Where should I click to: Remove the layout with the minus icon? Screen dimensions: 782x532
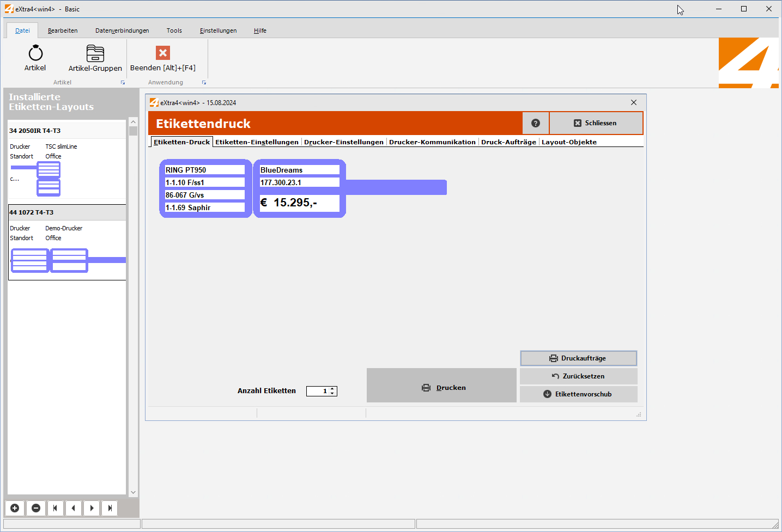[x=36, y=508]
